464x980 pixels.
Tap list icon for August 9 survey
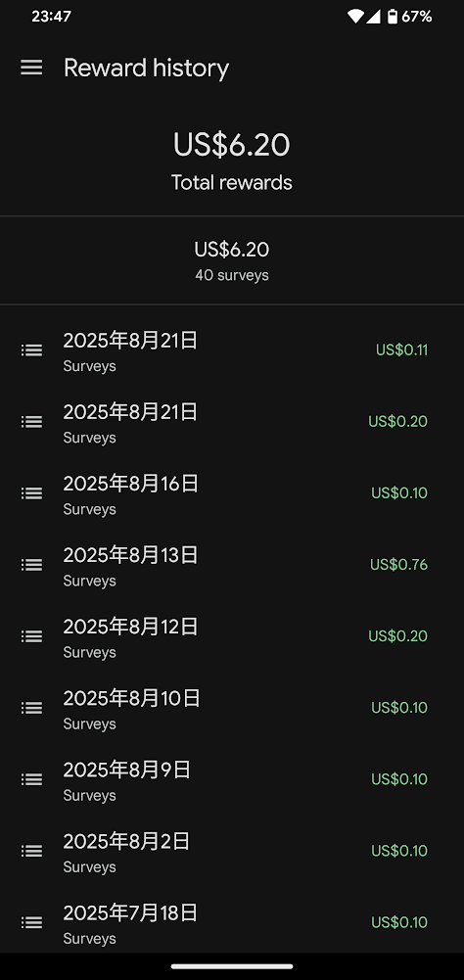tap(32, 779)
